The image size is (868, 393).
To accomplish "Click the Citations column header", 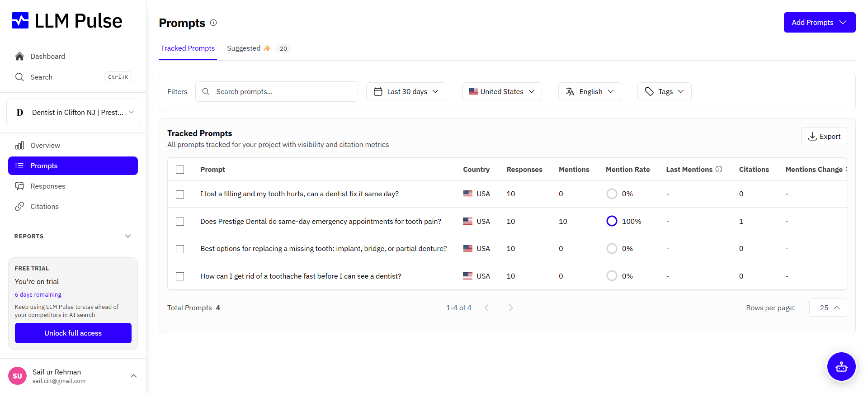I will point(754,169).
